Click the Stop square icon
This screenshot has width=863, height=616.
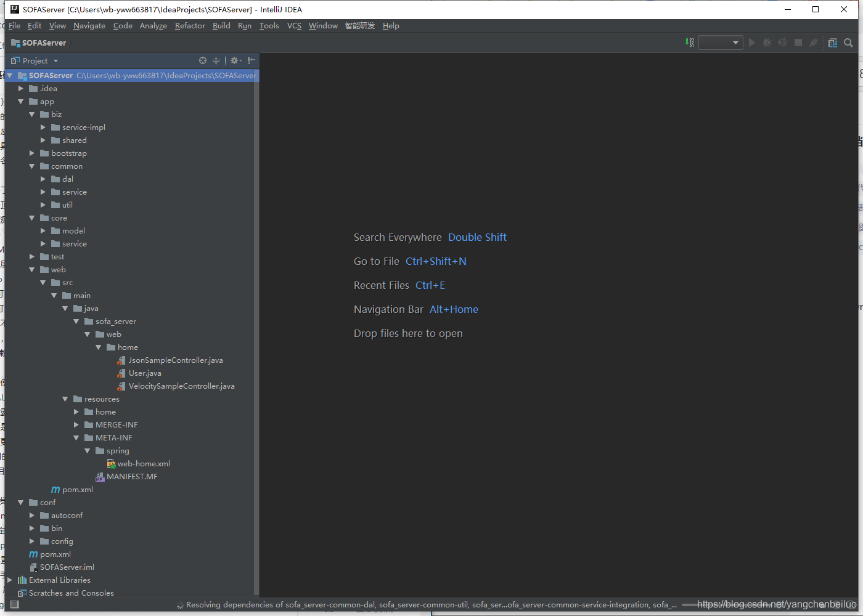798,43
